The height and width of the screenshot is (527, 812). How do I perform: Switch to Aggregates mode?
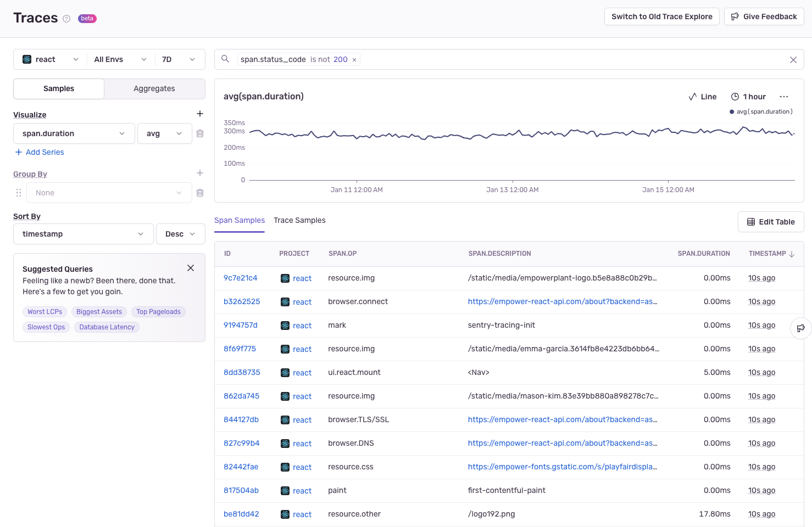154,88
